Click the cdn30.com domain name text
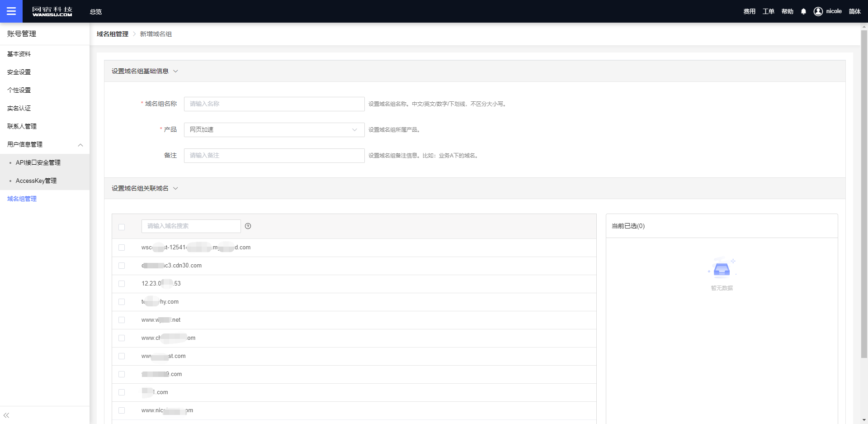This screenshot has height=424, width=868. (172, 266)
